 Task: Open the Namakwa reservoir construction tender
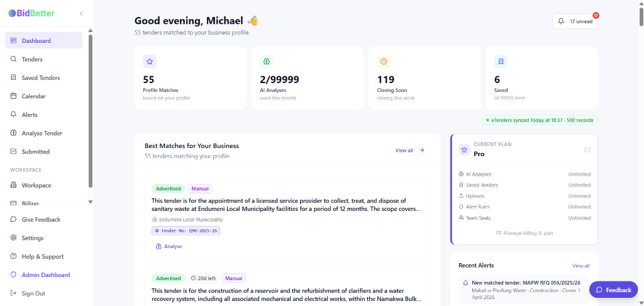(x=287, y=295)
